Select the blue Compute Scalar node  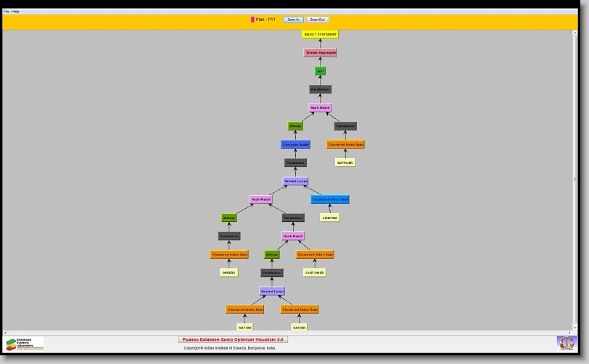(295, 144)
